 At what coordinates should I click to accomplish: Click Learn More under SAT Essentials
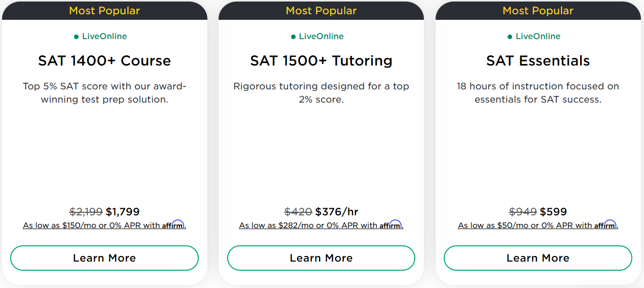(538, 258)
